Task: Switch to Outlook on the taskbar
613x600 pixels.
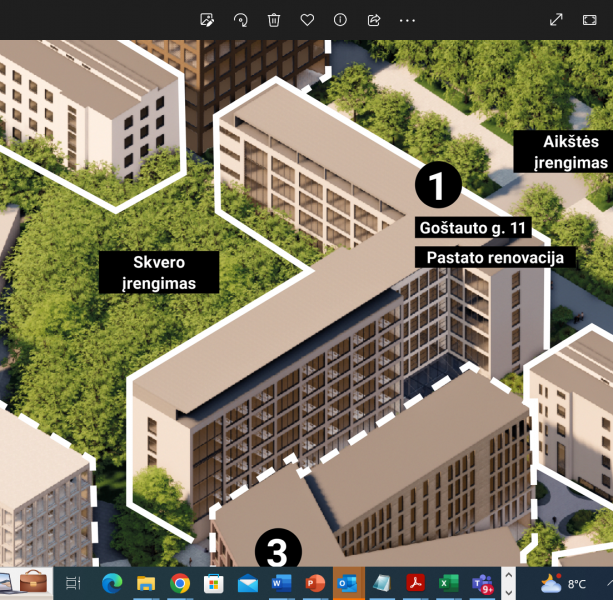Action: tap(349, 584)
